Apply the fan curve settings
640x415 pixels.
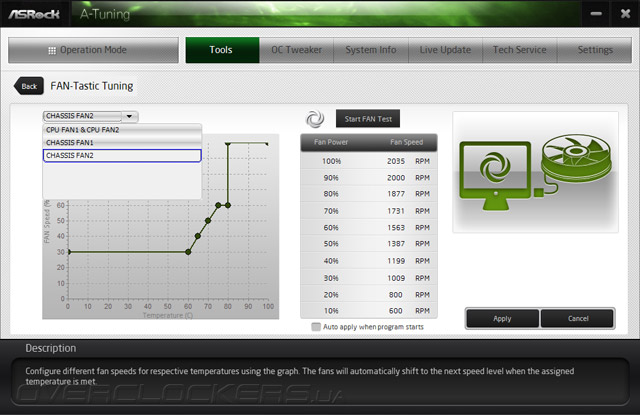tap(502, 318)
